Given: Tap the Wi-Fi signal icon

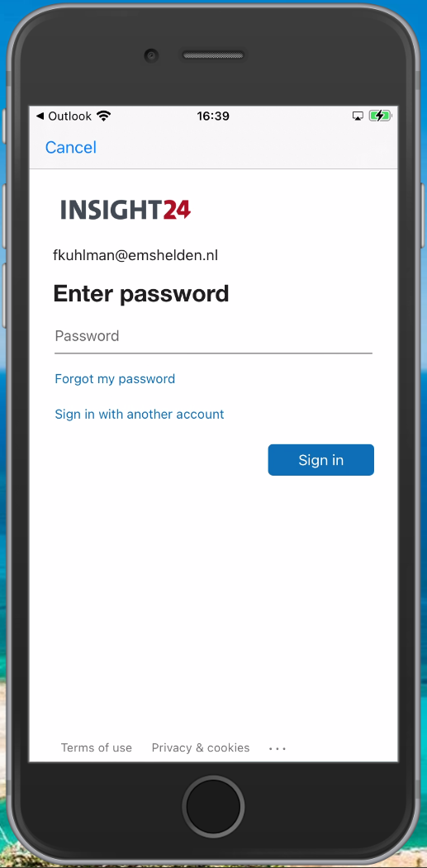Looking at the screenshot, I should point(103,116).
